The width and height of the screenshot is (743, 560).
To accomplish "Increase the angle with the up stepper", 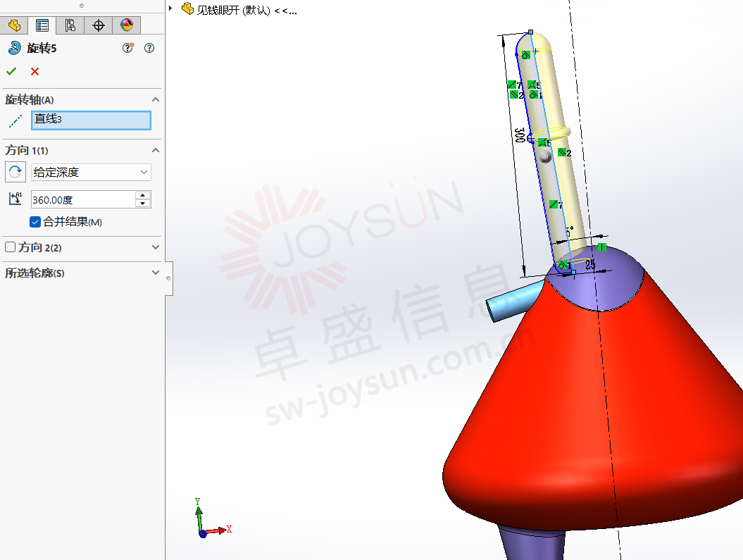I will (143, 195).
